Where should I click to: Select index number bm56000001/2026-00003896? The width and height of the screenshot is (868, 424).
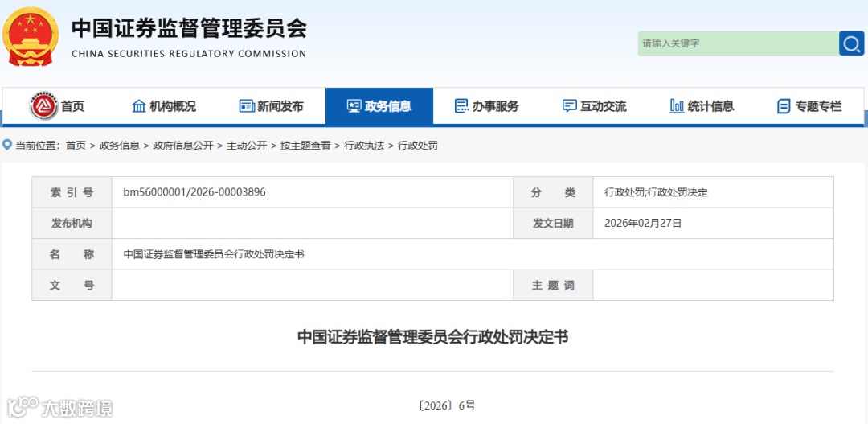pos(194,192)
